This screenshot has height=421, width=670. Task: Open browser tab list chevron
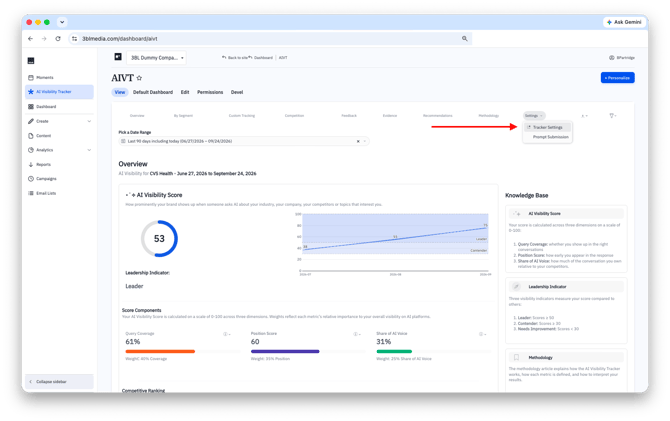coord(62,22)
